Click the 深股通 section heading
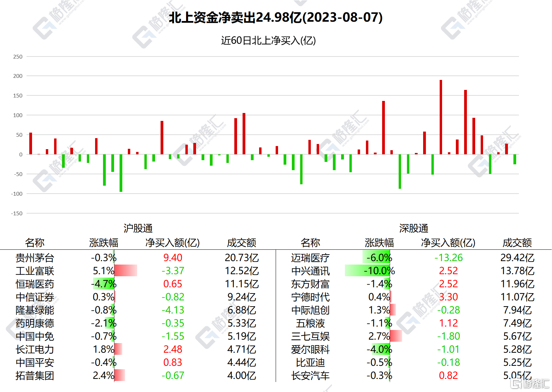 (413, 228)
